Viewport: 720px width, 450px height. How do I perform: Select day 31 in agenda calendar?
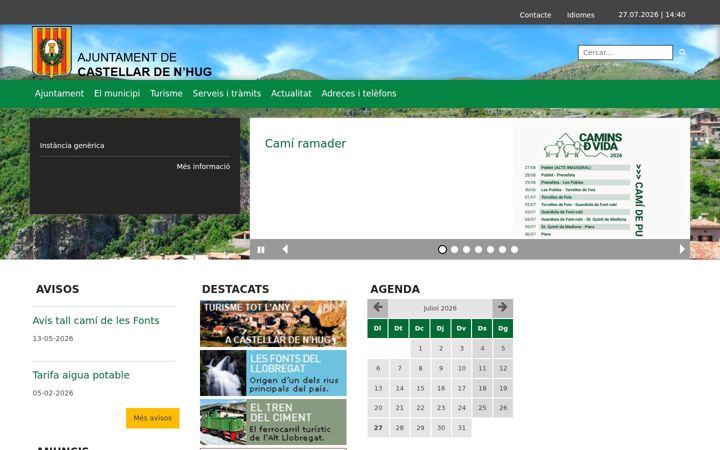click(461, 428)
